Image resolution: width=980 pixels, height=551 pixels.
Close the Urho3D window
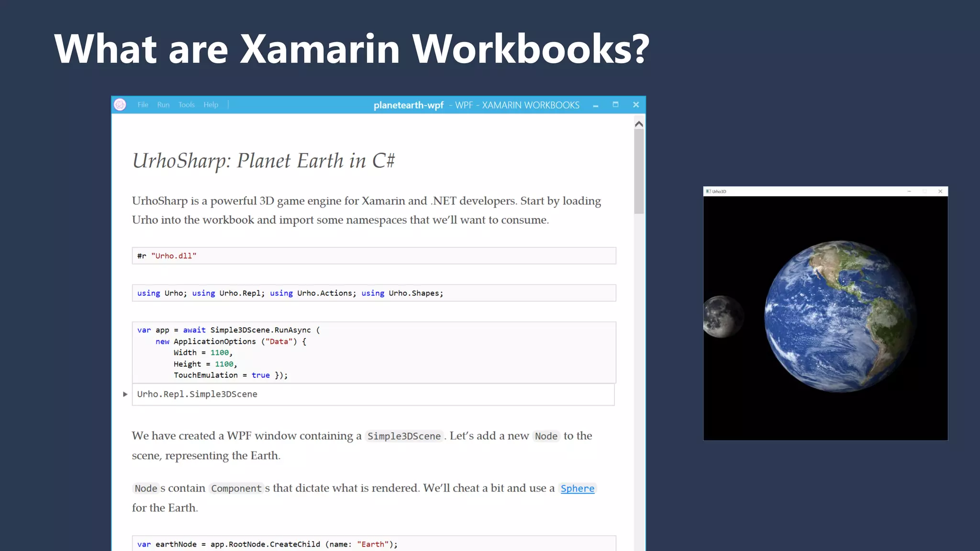pyautogui.click(x=940, y=191)
